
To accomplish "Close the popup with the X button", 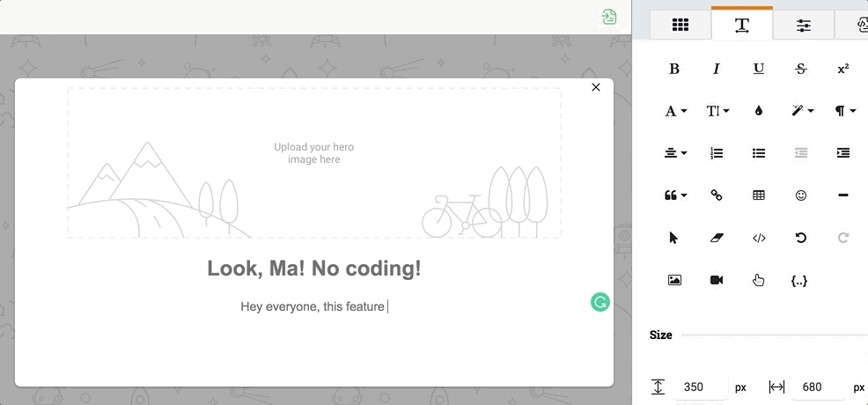I will [x=596, y=87].
